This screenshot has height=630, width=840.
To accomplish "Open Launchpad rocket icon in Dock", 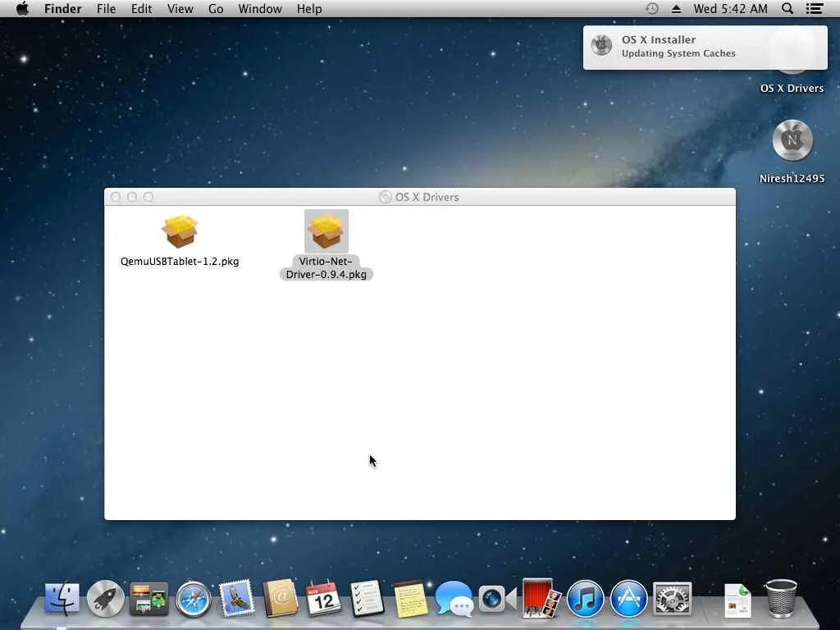I will [106, 599].
